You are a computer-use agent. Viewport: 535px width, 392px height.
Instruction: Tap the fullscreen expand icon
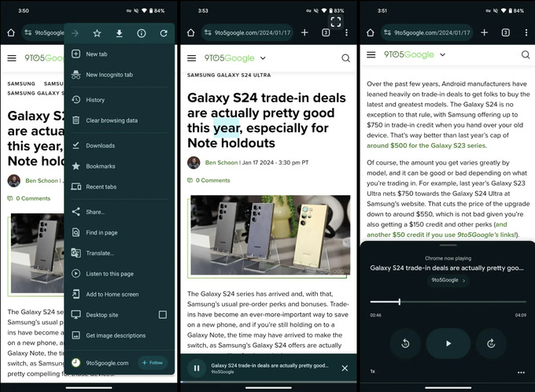(x=336, y=22)
